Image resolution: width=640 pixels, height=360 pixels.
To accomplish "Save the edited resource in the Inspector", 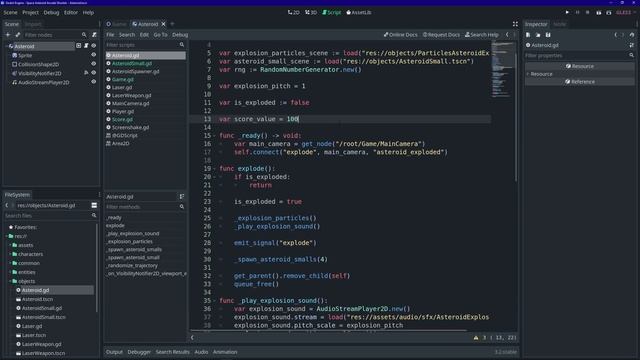I will tap(548, 35).
